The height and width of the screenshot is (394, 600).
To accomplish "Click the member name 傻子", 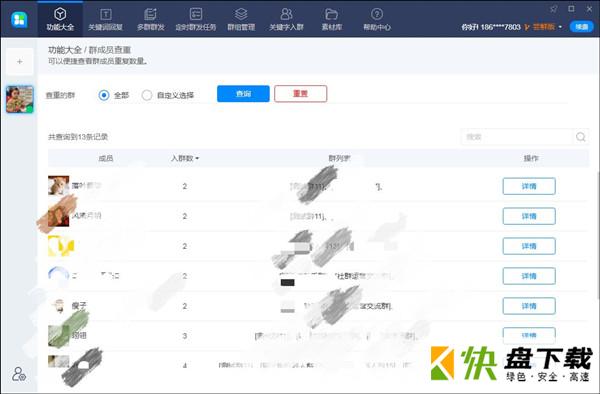I will pyautogui.click(x=79, y=306).
